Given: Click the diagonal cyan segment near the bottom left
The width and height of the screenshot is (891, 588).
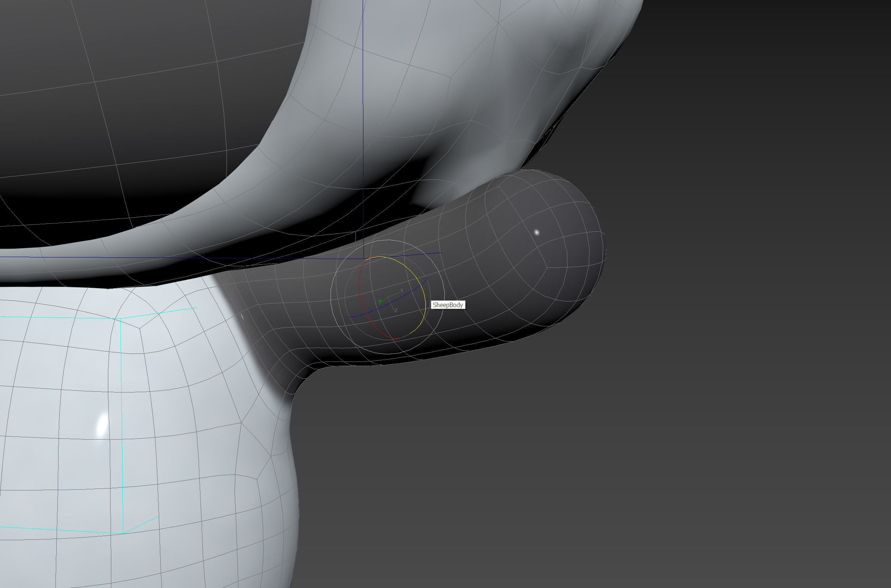Looking at the screenshot, I should tap(141, 524).
